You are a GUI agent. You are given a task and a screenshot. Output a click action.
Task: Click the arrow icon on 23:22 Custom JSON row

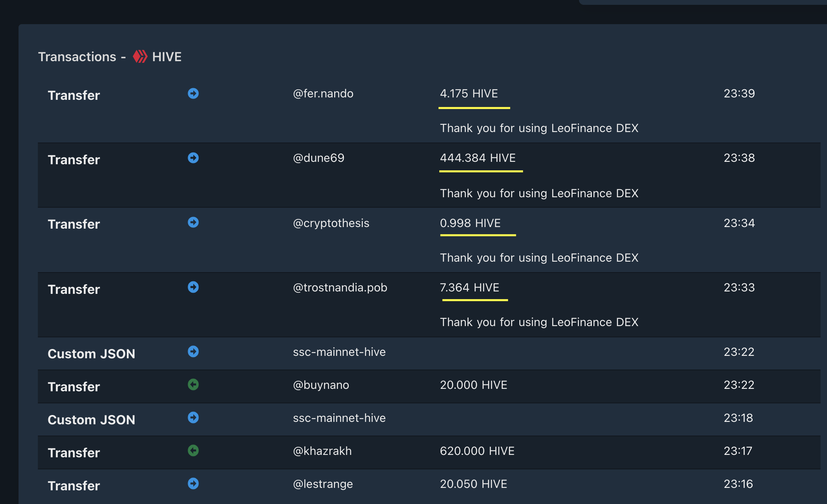tap(193, 351)
